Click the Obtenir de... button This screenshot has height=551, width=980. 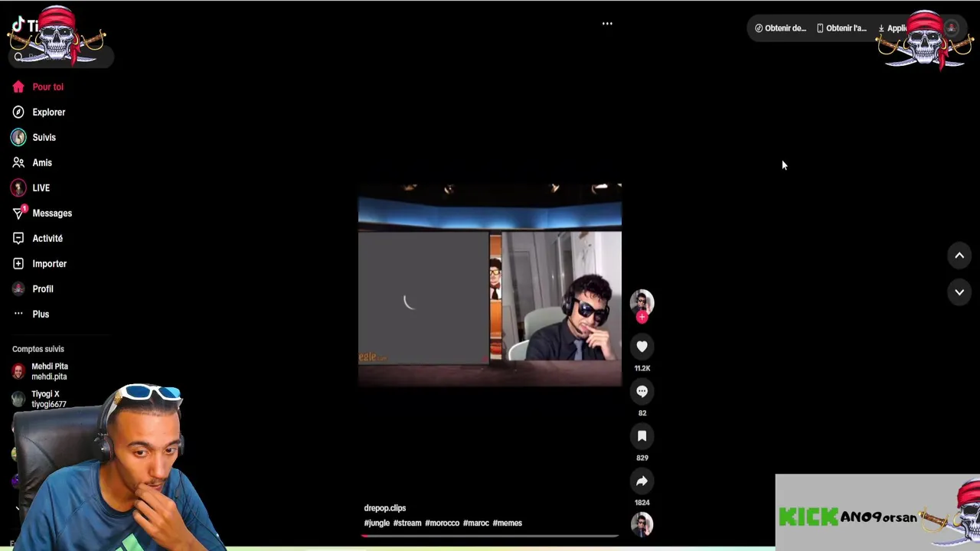pyautogui.click(x=780, y=28)
